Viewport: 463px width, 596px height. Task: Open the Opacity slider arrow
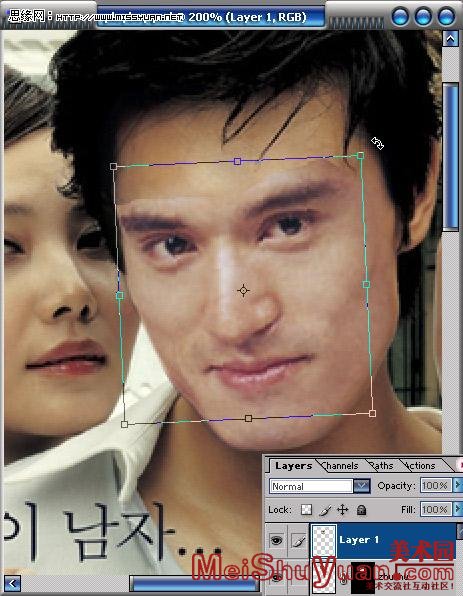pos(457,485)
